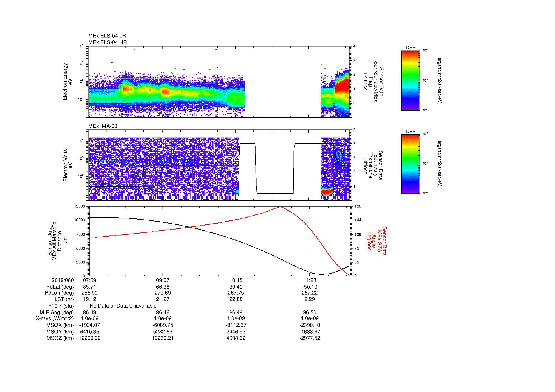555x392 pixels.
Task: Click the 'PdLat (deg)' row label
Action: (x=60, y=287)
